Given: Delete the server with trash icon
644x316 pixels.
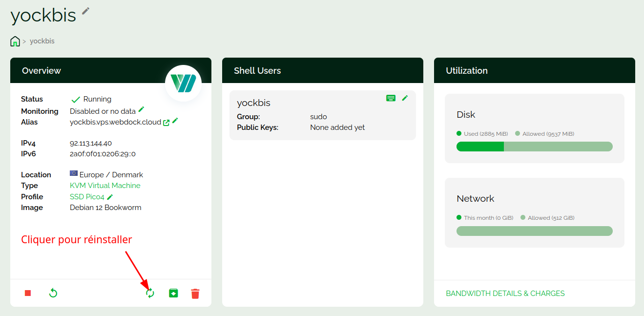Looking at the screenshot, I should (x=195, y=294).
